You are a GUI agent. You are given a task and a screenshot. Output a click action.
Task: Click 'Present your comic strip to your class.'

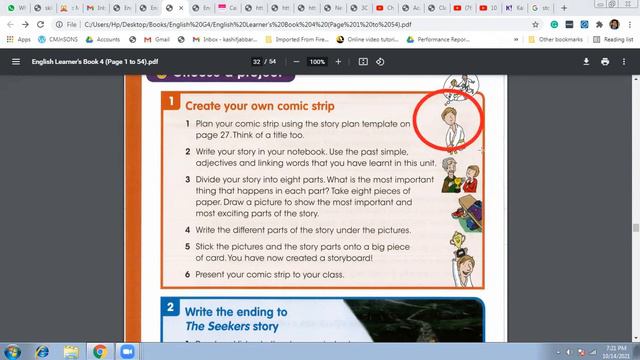tap(269, 275)
